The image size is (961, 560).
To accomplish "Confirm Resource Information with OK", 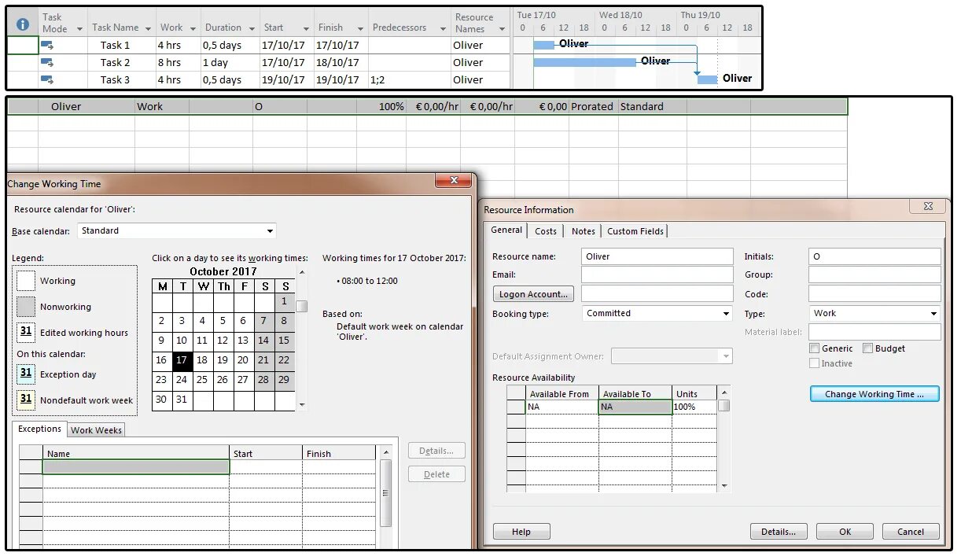I will pyautogui.click(x=845, y=532).
